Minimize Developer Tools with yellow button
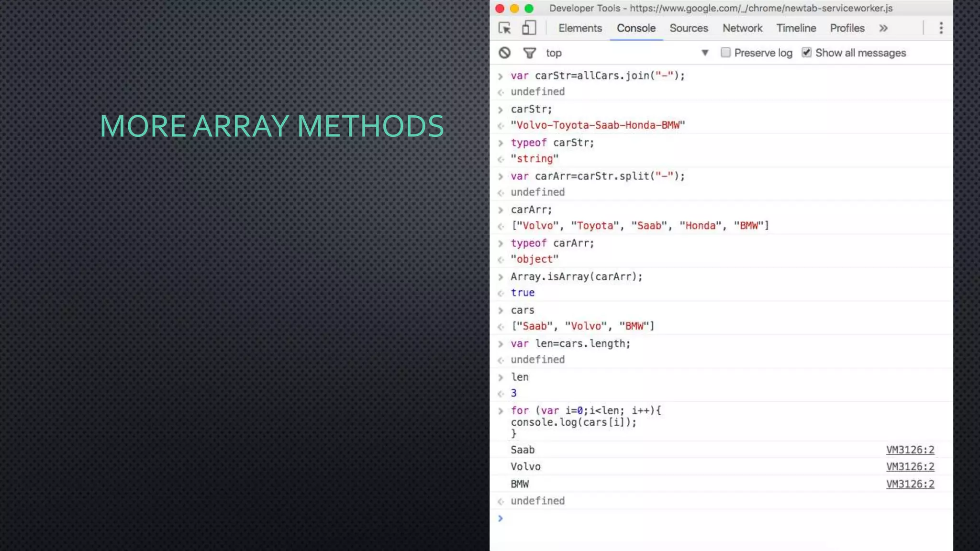 click(x=514, y=8)
